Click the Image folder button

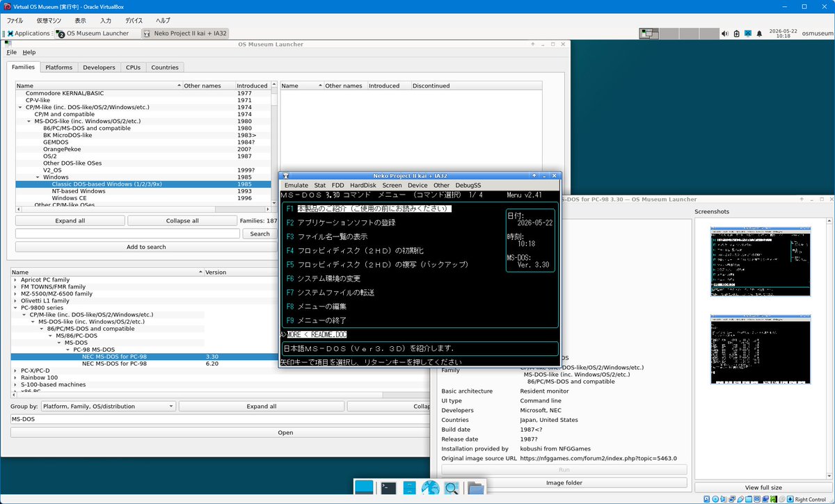[x=564, y=482]
